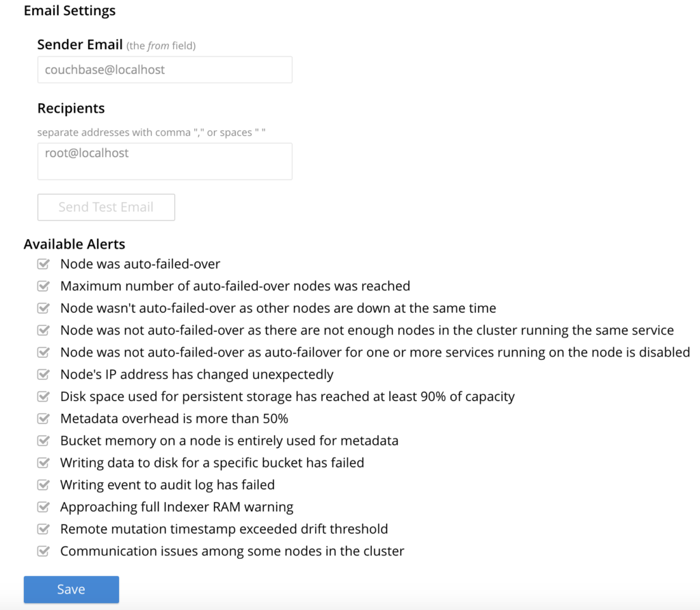The image size is (700, 610).
Task: Toggle alert for other nodes down at same time
Action: coord(43,308)
